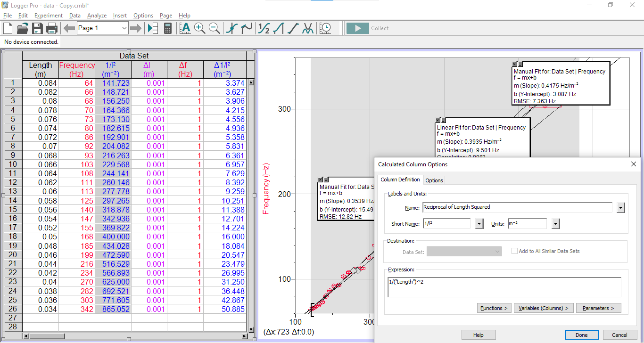Viewport: 644px width, 343px height.
Task: Close the Calculated Column Options dialog
Action: click(x=633, y=164)
